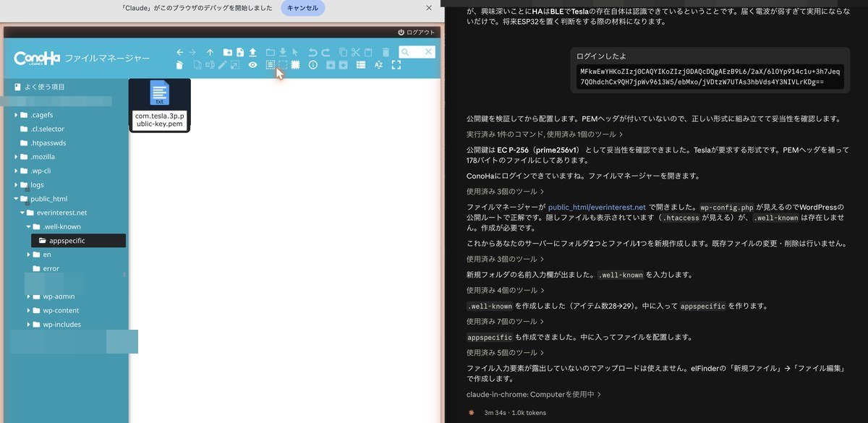Click the paste clipboard icon

[x=368, y=52]
